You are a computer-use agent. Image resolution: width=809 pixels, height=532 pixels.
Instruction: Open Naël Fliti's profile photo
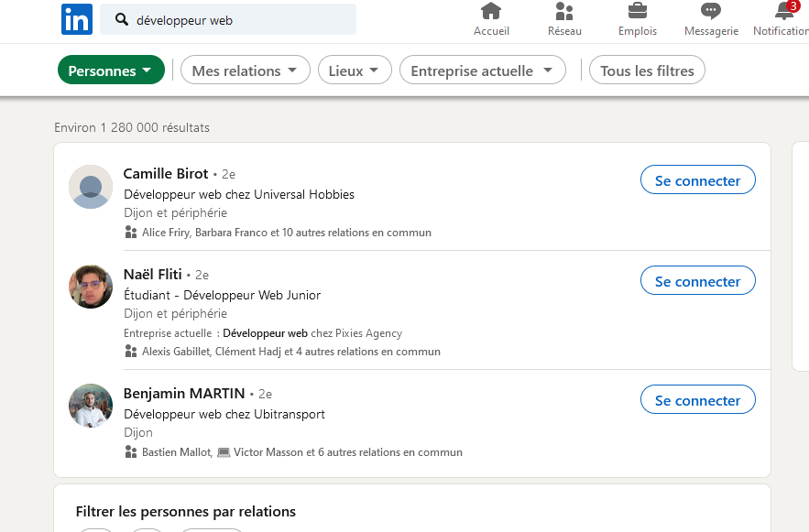pos(91,288)
